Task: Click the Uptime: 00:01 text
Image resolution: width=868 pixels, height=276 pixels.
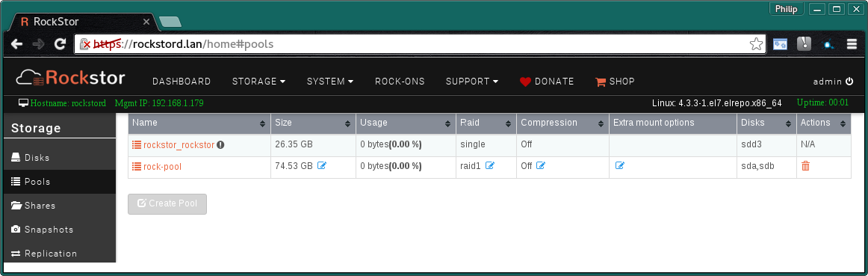Action: tap(822, 103)
